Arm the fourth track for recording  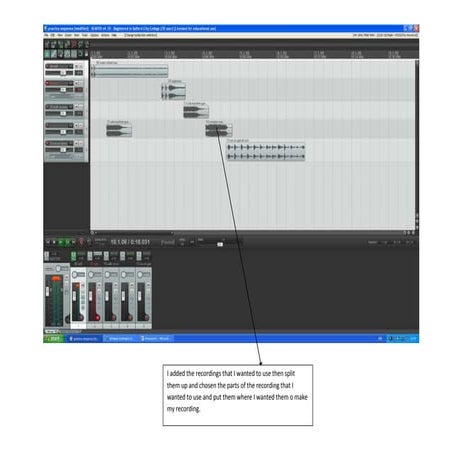pyautogui.click(x=47, y=125)
